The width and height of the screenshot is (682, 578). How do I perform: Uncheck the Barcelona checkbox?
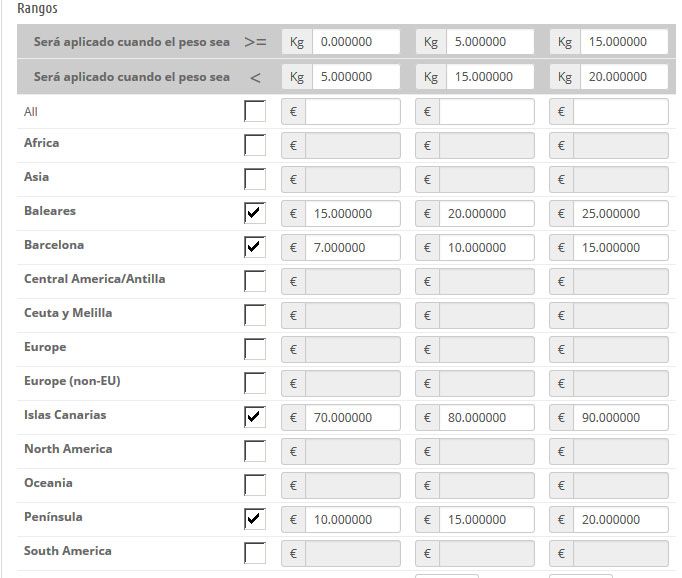255,247
